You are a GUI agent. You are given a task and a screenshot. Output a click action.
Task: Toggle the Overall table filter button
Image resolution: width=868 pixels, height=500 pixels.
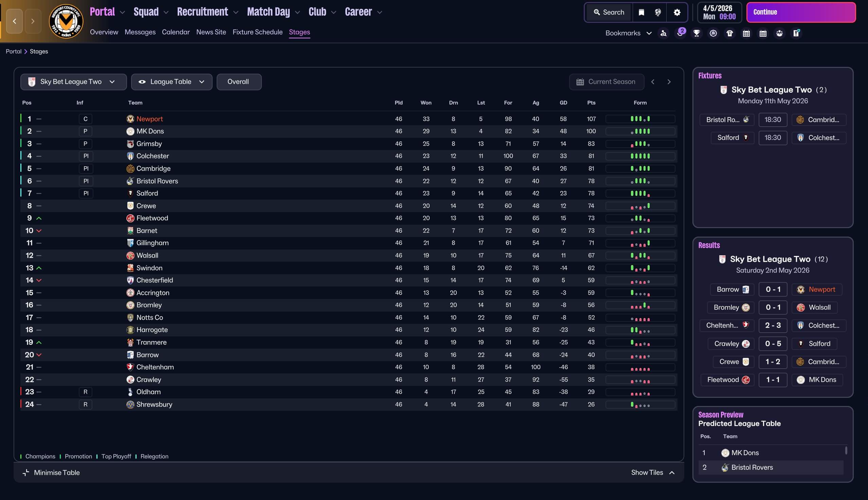238,82
